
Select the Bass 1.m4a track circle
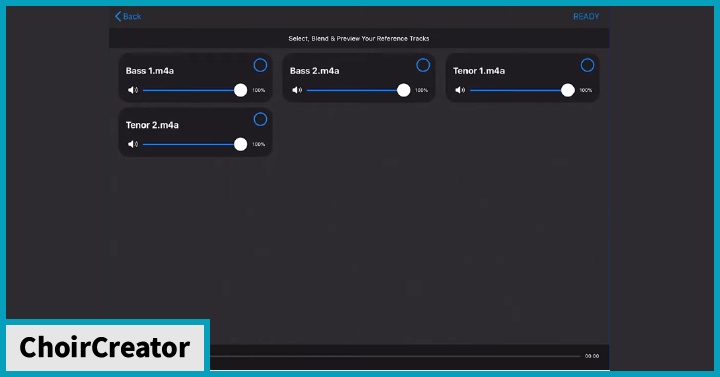point(260,65)
